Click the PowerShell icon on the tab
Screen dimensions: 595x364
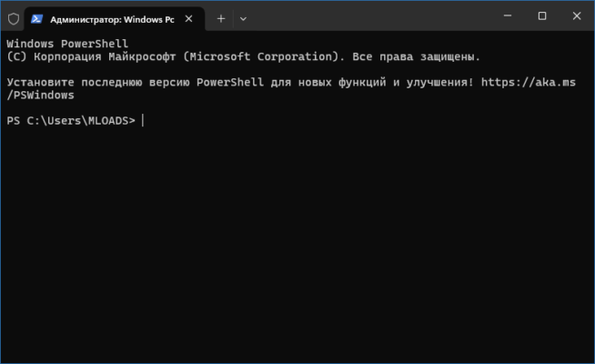pos(36,18)
